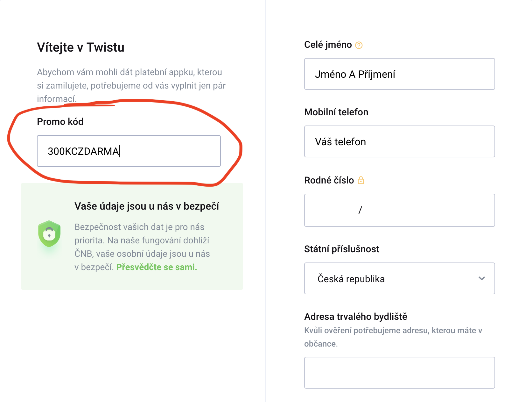Screen dimensions: 532x402
Task: Click the lock icon next to Rodné číslo
Action: 361,180
